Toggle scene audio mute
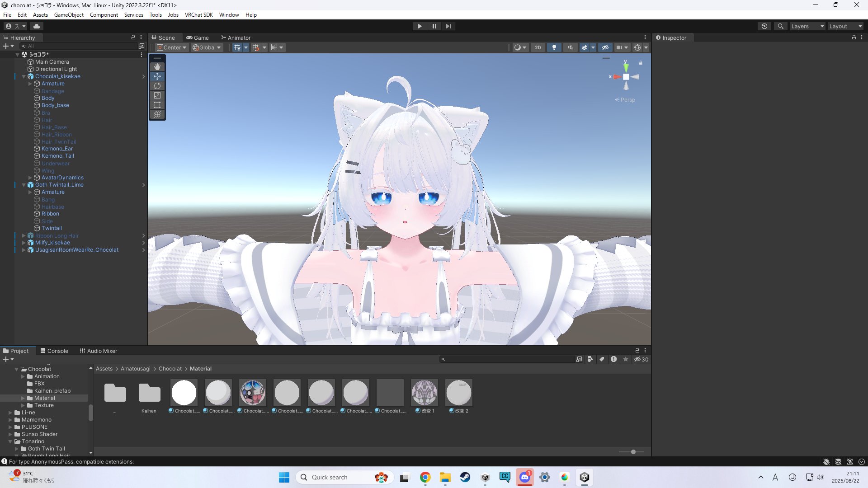The width and height of the screenshot is (868, 488). [571, 47]
